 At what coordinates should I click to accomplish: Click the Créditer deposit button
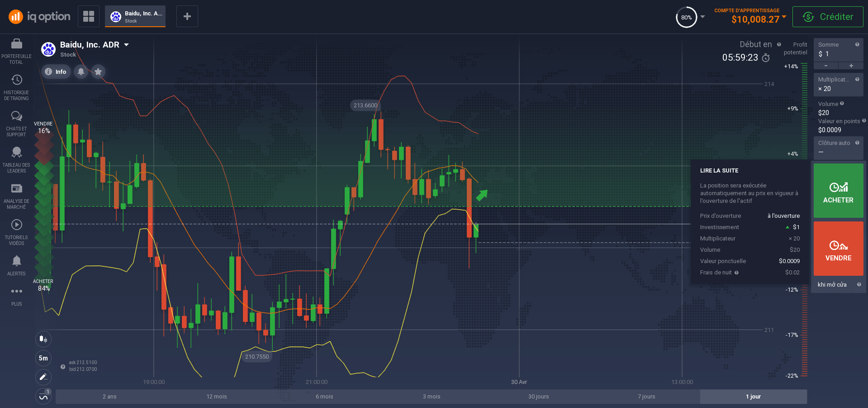pyautogui.click(x=828, y=17)
